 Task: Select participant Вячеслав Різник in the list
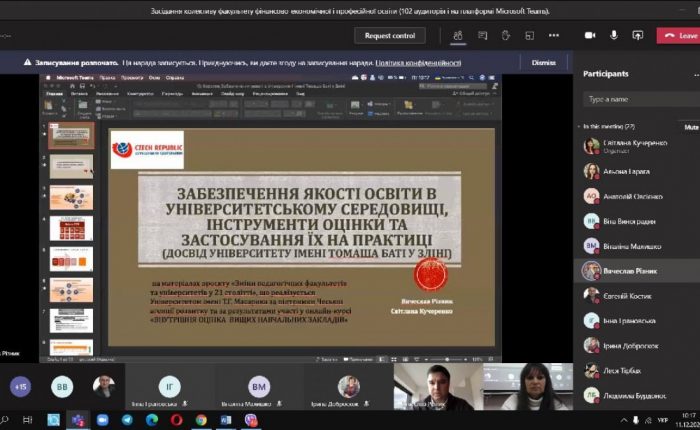[637, 271]
